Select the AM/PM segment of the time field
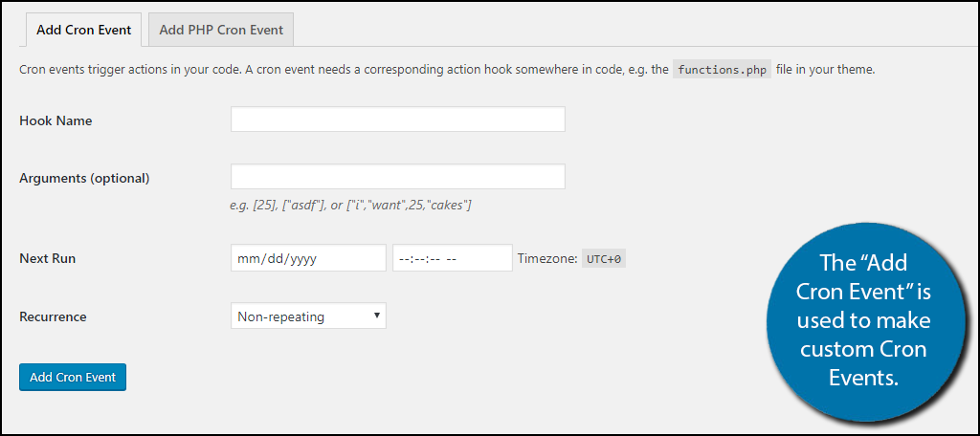The width and height of the screenshot is (980, 436). tap(454, 258)
